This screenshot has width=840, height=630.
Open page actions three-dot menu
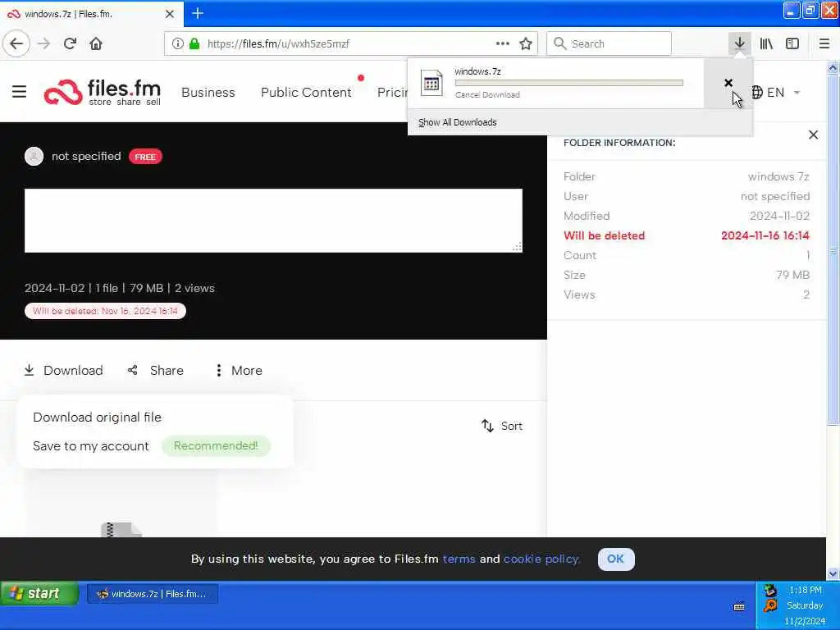click(x=503, y=43)
